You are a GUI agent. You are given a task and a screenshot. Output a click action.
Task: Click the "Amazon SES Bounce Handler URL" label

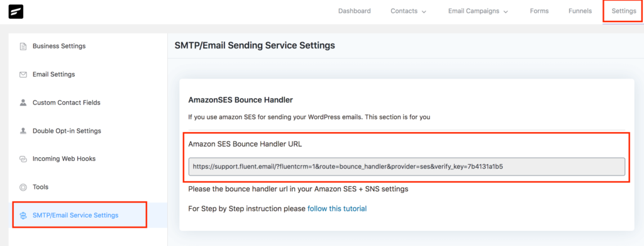click(245, 144)
